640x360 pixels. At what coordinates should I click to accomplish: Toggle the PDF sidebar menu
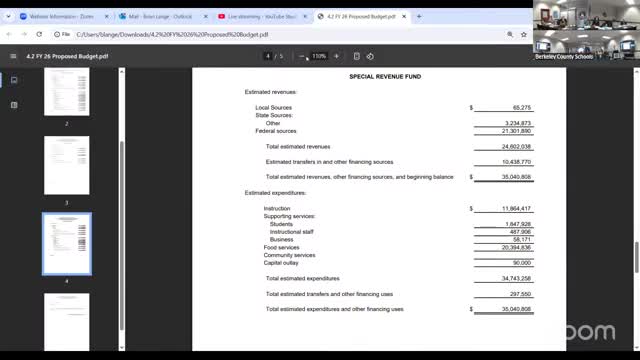pyautogui.click(x=13, y=56)
